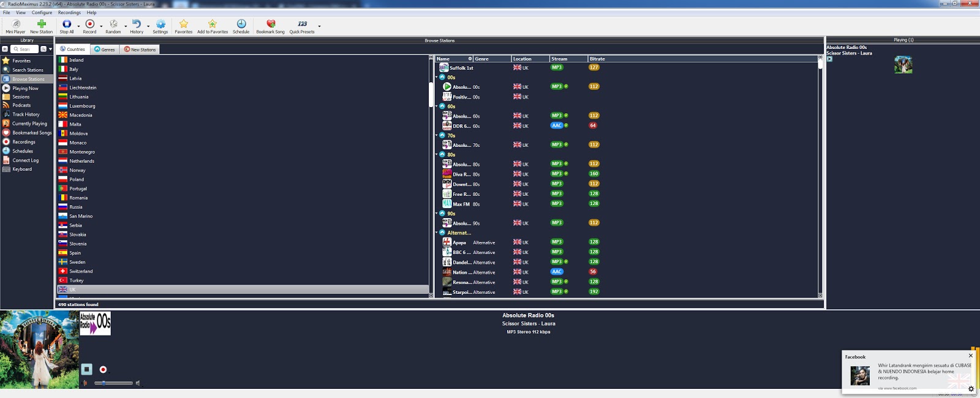The image size is (980, 398).
Task: Adjust the volume slider in the player
Action: pyautogui.click(x=113, y=383)
